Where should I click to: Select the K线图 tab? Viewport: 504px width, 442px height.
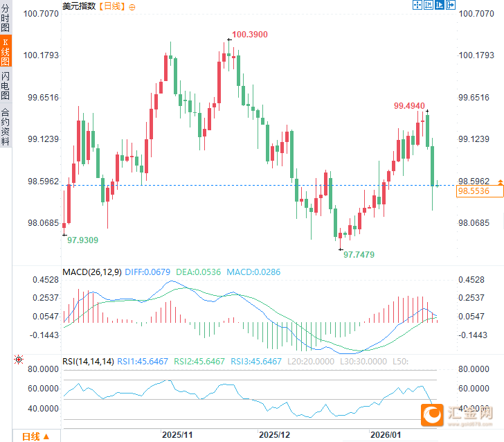[x=6, y=51]
